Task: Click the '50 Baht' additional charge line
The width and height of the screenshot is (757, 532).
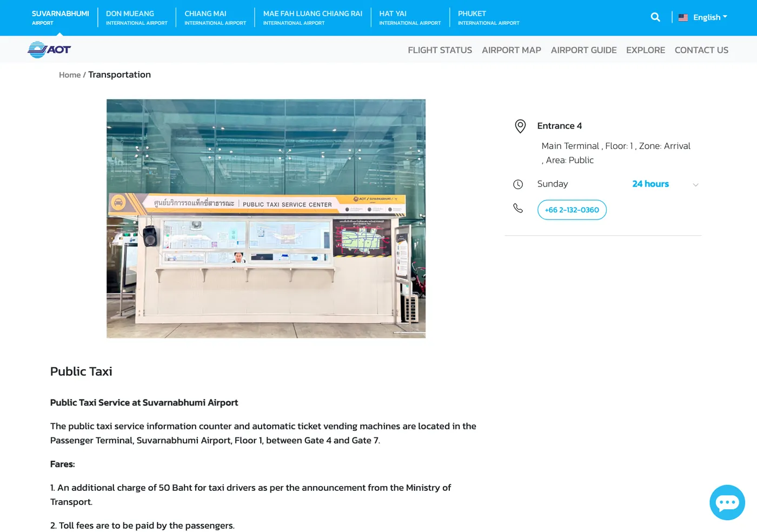Action: coord(250,495)
